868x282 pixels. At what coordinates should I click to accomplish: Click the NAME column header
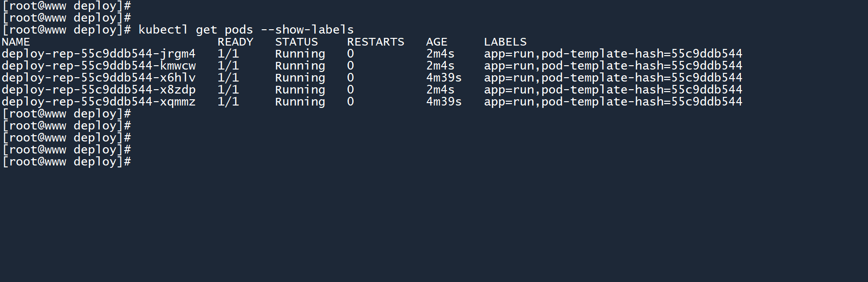click(16, 42)
